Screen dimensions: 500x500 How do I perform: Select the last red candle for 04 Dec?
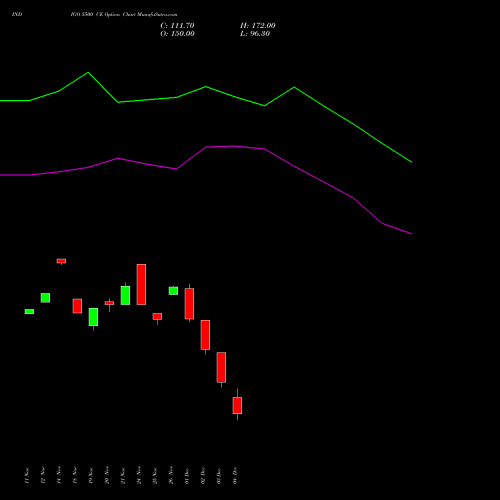(x=237, y=405)
